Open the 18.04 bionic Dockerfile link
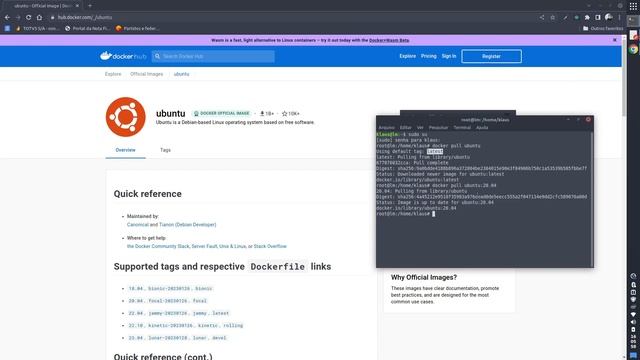640x360 pixels. coord(170,289)
